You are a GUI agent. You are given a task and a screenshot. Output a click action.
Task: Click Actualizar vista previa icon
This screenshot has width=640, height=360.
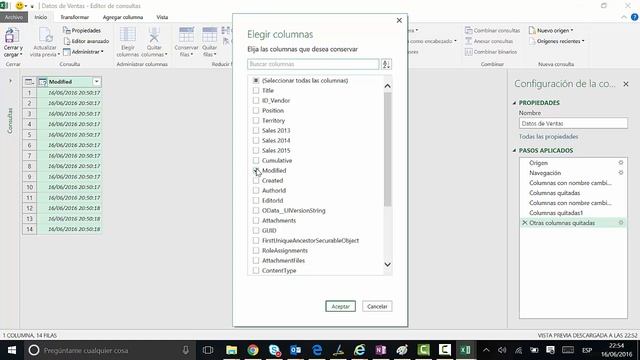(45, 36)
